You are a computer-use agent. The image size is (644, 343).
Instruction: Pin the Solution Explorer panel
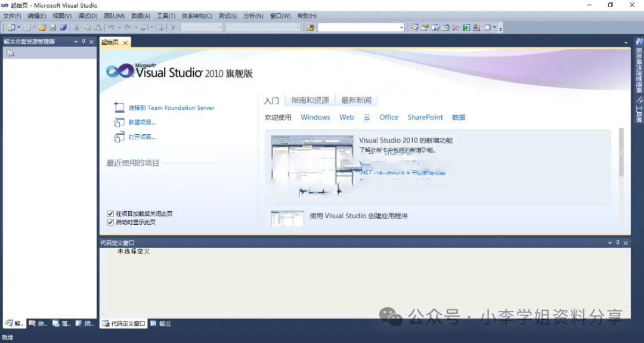[x=84, y=42]
